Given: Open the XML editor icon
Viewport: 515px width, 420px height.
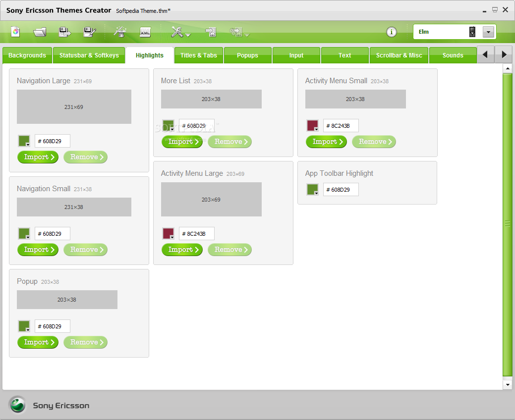Looking at the screenshot, I should 145,32.
